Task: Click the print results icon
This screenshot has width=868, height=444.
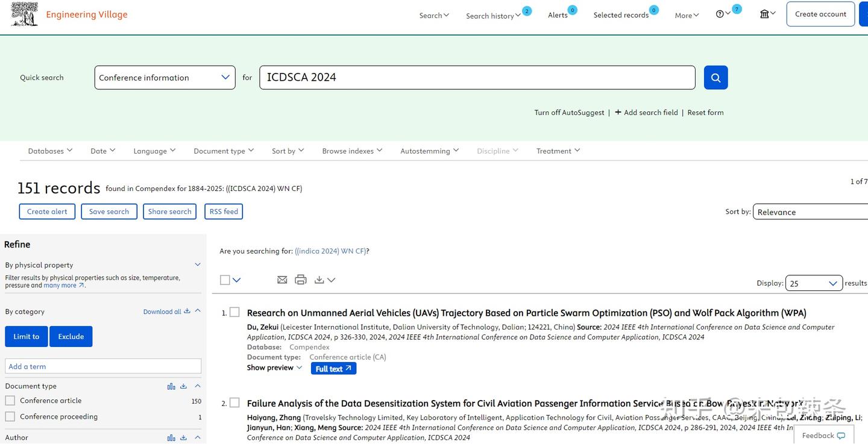Action: 301,280
